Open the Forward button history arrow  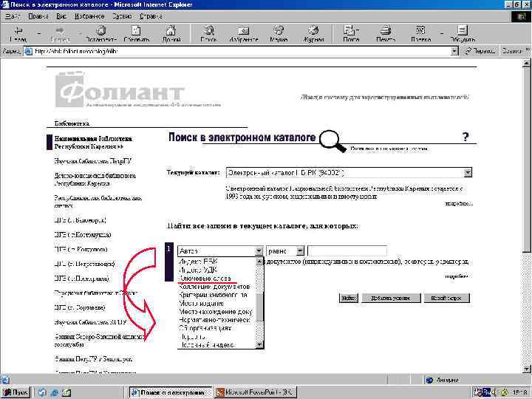(80, 33)
